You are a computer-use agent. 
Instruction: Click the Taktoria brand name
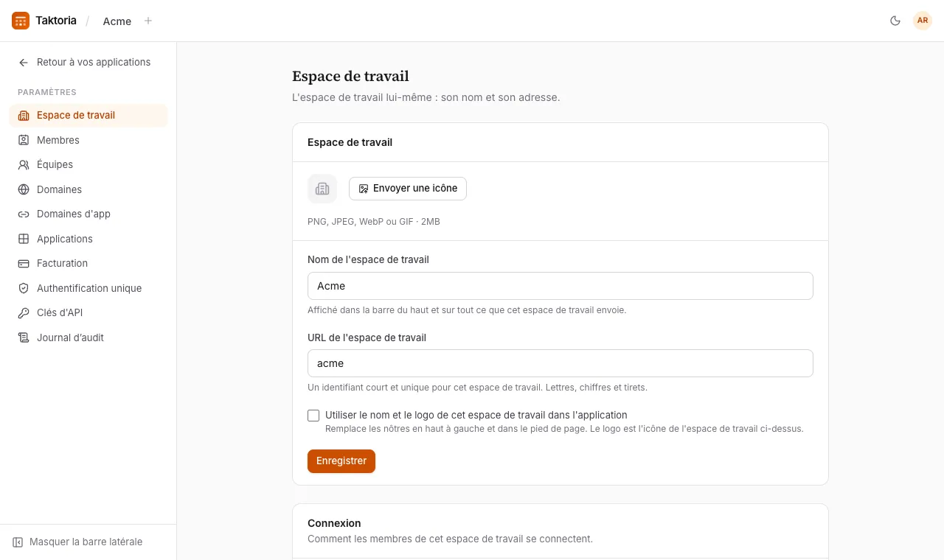coord(56,21)
